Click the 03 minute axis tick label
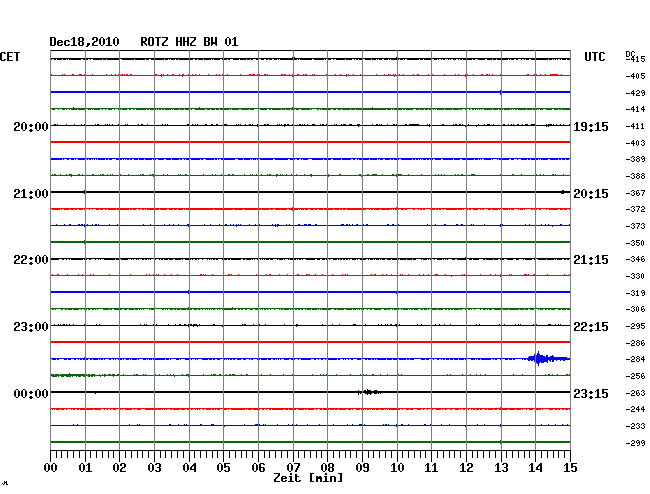The image size is (650, 494). pos(154,468)
